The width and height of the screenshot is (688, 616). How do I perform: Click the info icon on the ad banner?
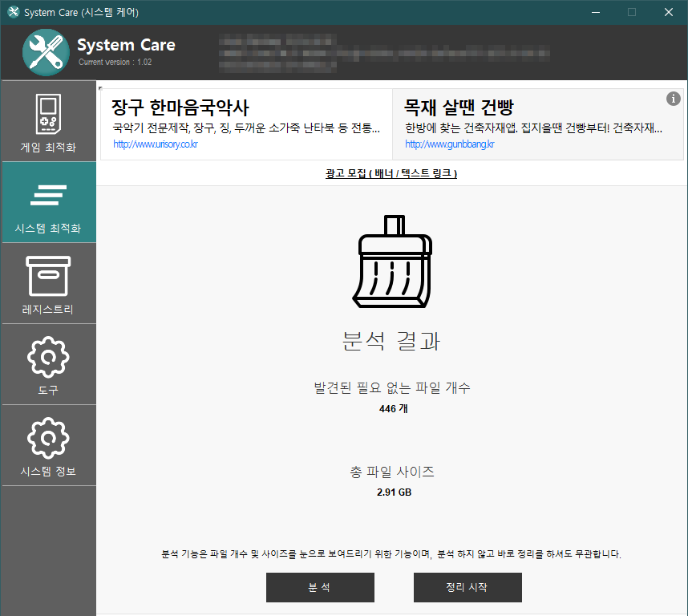pos(674,99)
